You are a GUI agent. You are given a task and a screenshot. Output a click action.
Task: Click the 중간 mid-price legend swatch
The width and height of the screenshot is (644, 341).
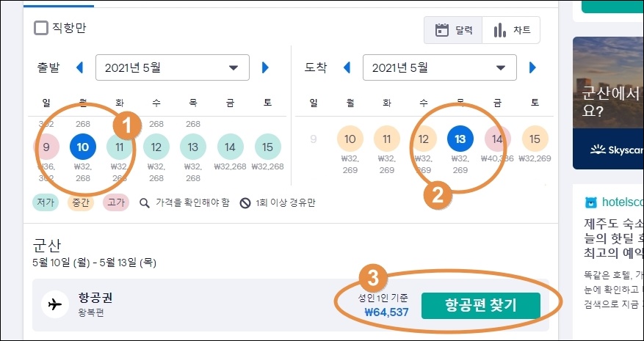pos(81,202)
